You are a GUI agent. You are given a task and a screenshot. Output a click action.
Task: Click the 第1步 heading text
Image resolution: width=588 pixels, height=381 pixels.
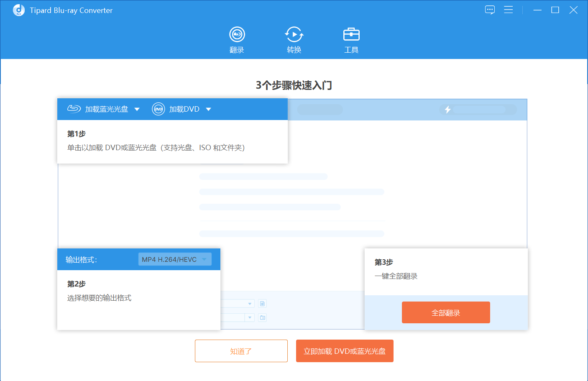pos(77,134)
